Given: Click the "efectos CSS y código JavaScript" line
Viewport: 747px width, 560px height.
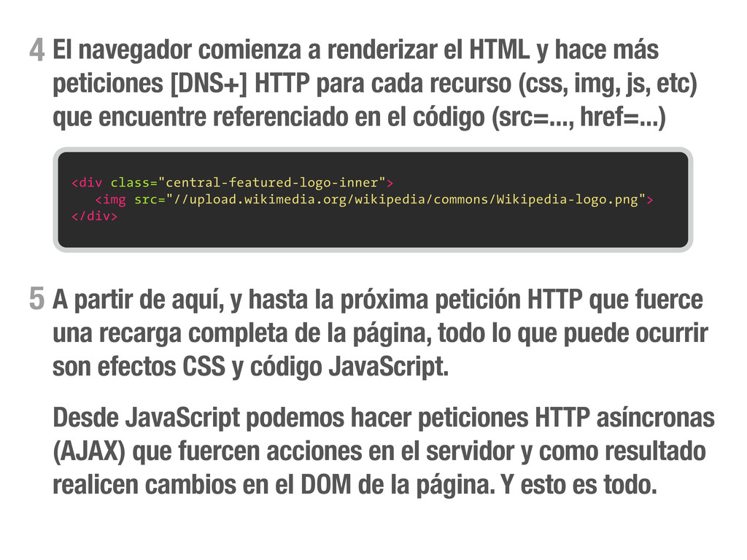Looking at the screenshot, I should [x=273, y=367].
